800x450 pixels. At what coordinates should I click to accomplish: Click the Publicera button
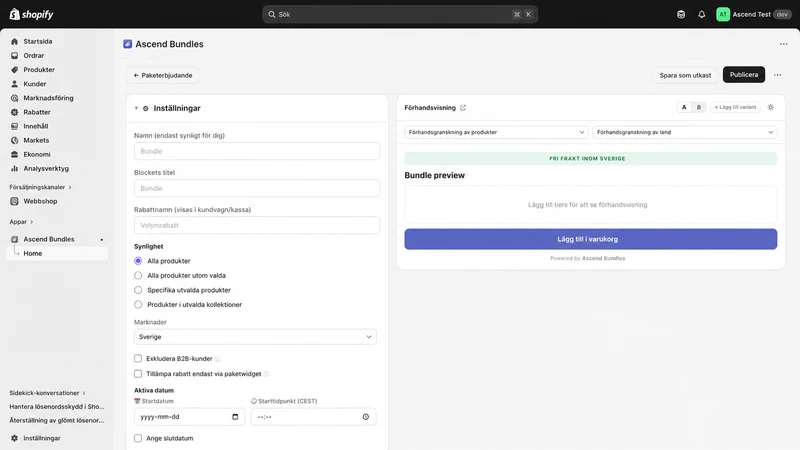click(x=743, y=74)
